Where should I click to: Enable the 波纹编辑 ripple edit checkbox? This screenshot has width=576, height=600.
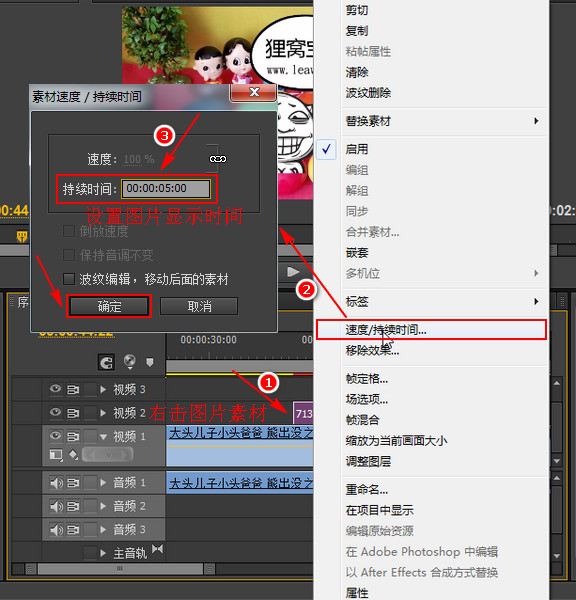coord(69,279)
